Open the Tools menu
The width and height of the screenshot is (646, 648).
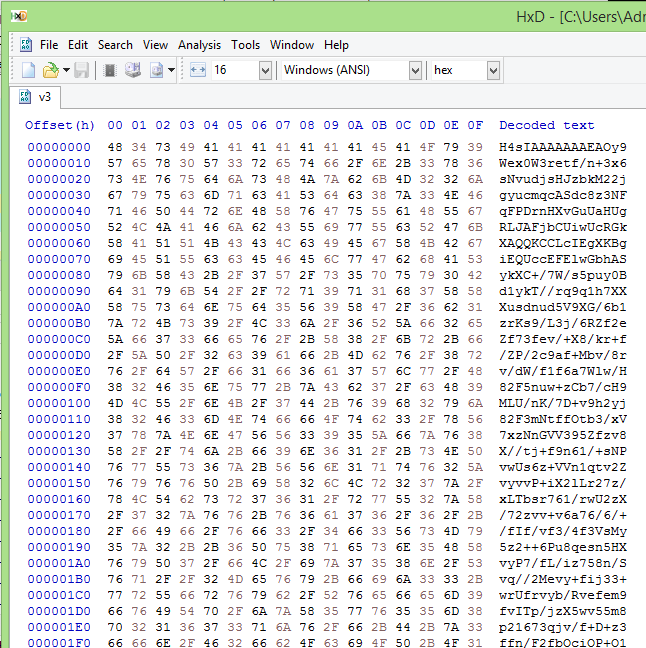(x=246, y=45)
